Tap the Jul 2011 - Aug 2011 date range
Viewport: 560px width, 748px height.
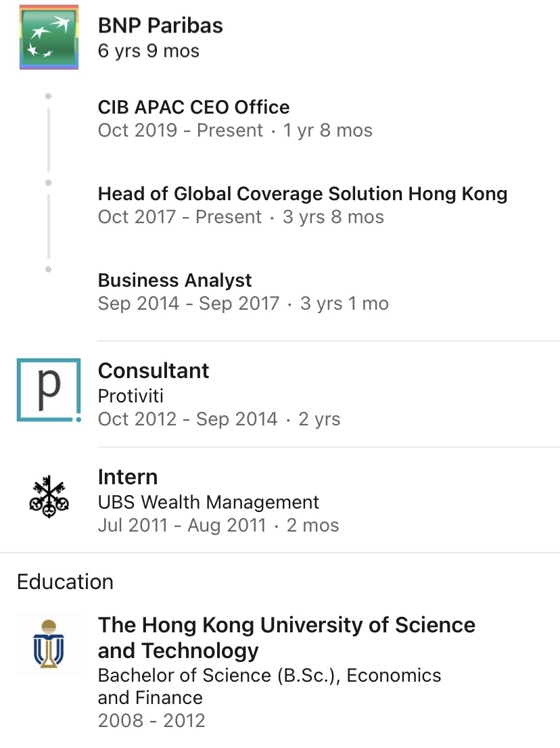(182, 525)
